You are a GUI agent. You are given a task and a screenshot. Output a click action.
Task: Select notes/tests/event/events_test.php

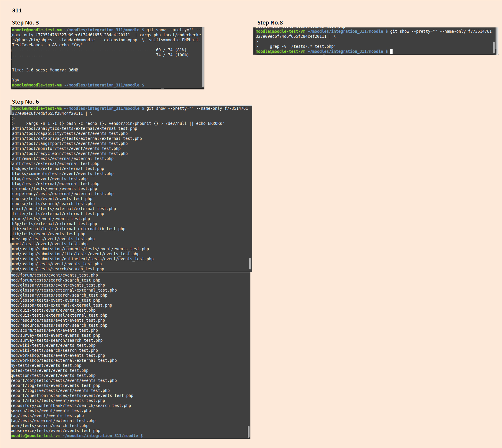point(50,371)
